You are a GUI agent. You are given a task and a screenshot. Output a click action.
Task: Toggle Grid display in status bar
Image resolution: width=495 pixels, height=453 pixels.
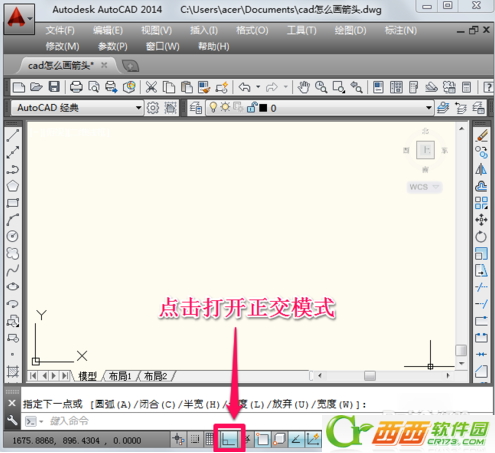pyautogui.click(x=209, y=439)
